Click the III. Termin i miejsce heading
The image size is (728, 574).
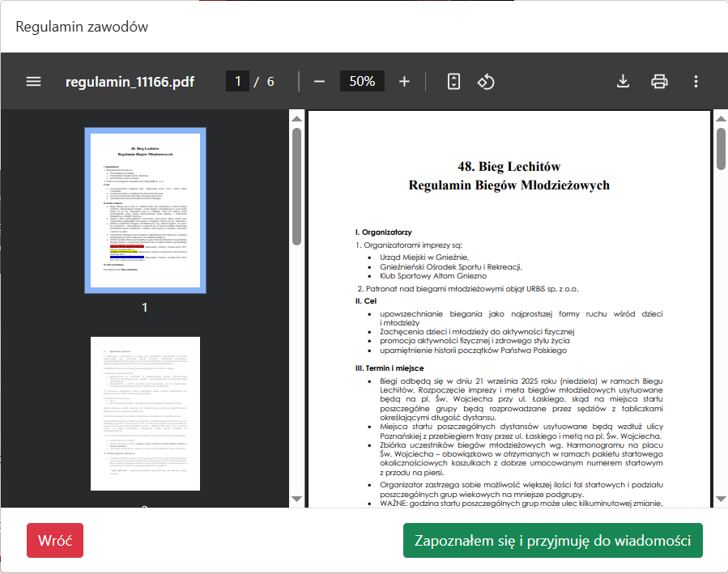coord(390,368)
